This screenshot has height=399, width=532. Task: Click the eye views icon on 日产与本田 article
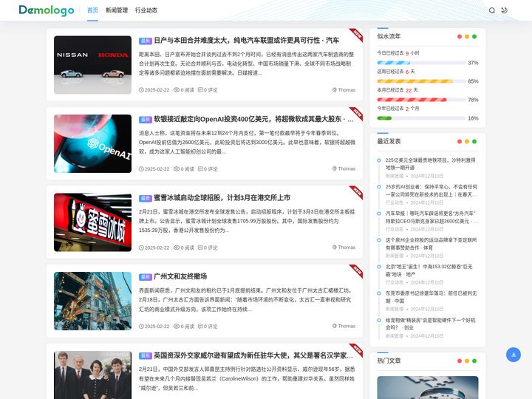[177, 90]
